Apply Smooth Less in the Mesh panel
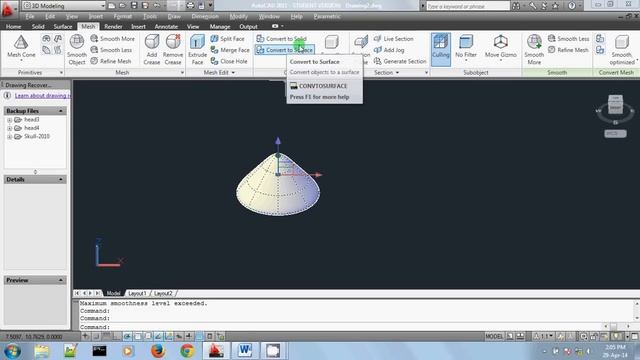 tap(111, 50)
